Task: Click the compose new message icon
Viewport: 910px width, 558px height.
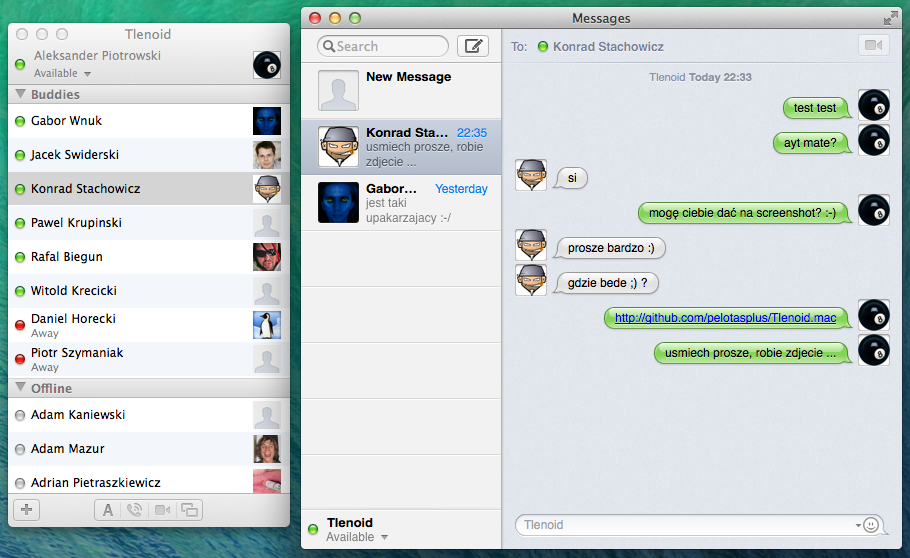Action: click(472, 46)
